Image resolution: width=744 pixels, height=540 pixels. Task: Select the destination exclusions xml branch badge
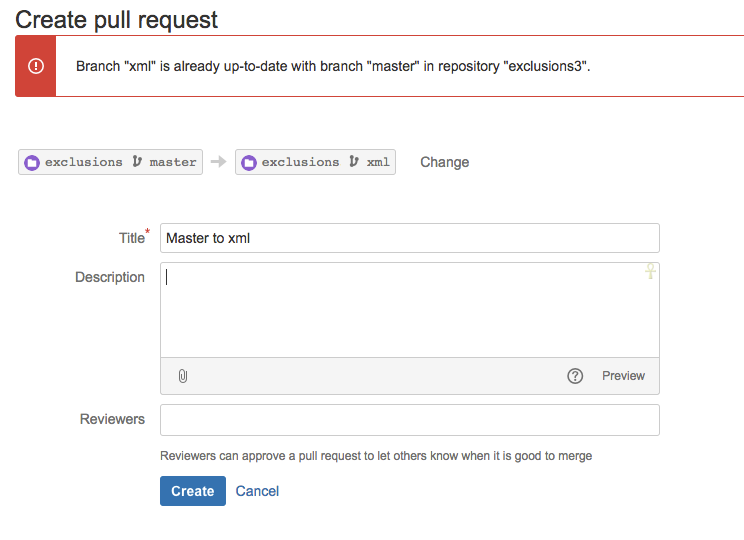[316, 162]
